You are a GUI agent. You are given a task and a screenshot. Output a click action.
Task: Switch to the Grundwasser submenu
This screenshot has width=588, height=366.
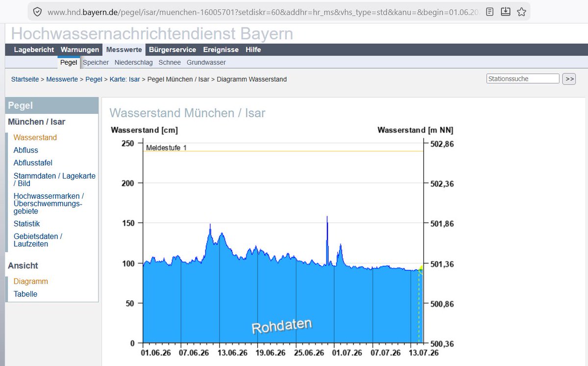click(x=206, y=62)
